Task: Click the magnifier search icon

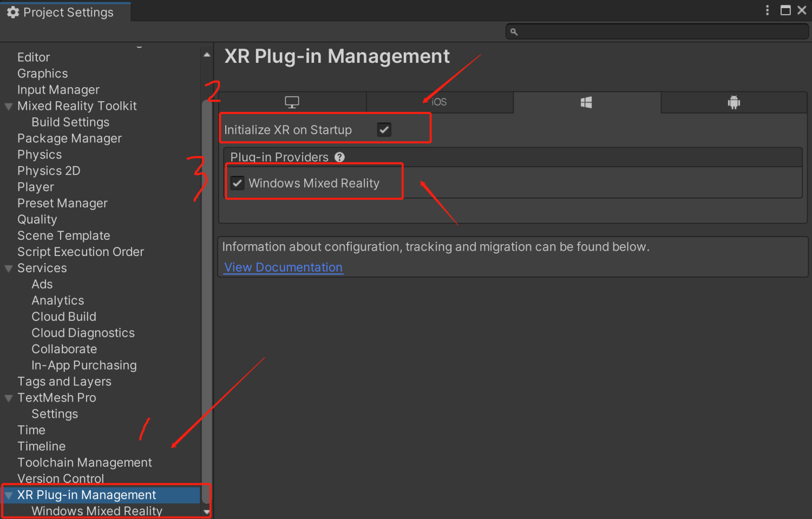Action: (x=514, y=32)
